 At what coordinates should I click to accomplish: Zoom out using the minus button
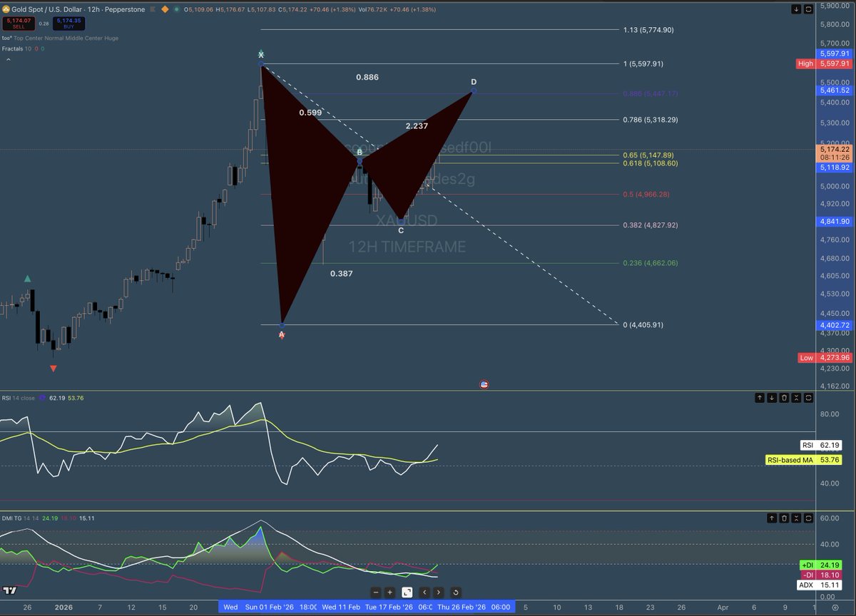376,592
